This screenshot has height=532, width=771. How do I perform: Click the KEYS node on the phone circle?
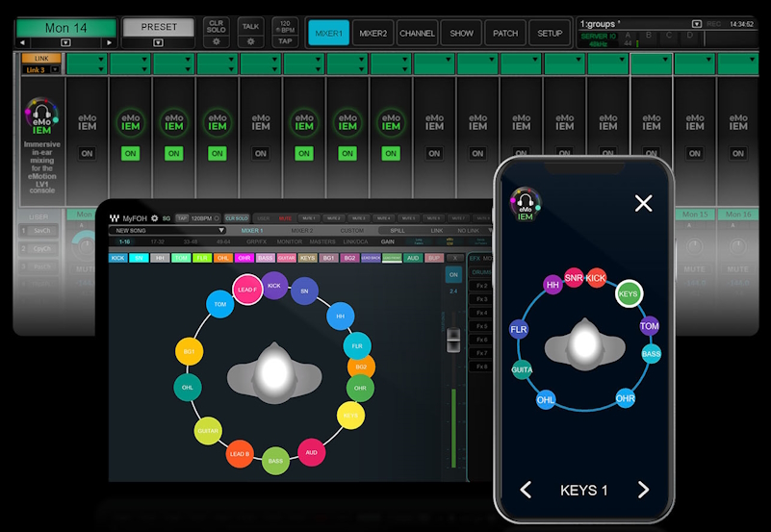click(x=629, y=295)
